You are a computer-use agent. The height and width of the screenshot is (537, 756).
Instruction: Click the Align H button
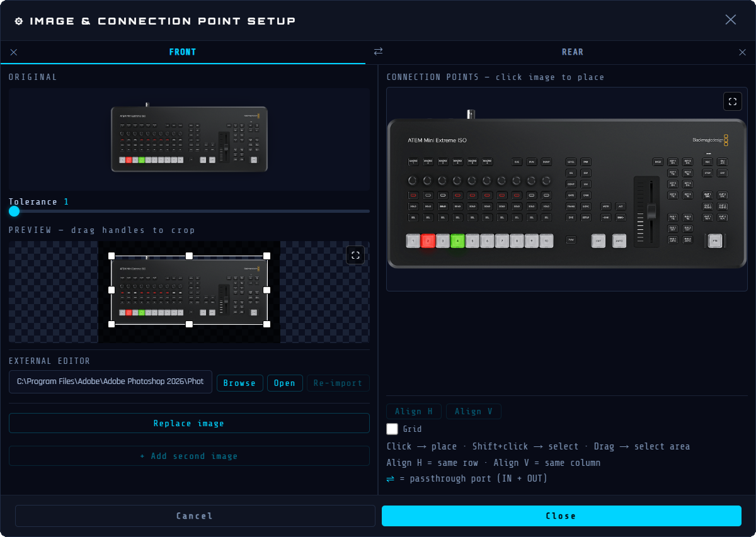pyautogui.click(x=414, y=412)
